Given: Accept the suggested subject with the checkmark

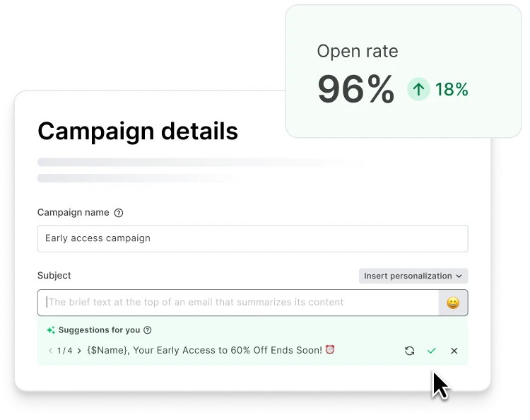Looking at the screenshot, I should click(432, 351).
